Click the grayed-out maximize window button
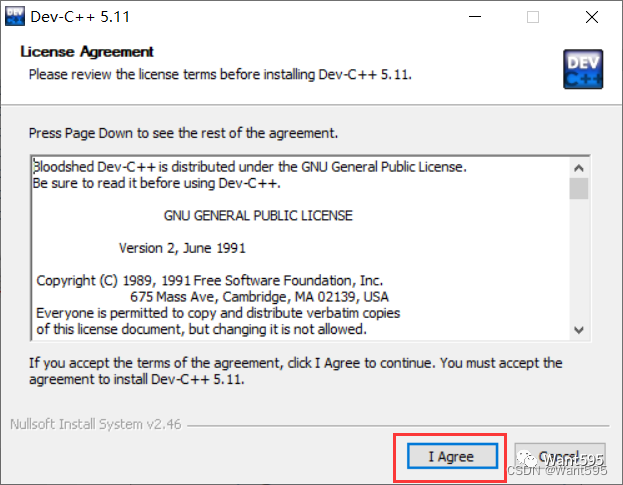Image resolution: width=623 pixels, height=485 pixels. (533, 17)
